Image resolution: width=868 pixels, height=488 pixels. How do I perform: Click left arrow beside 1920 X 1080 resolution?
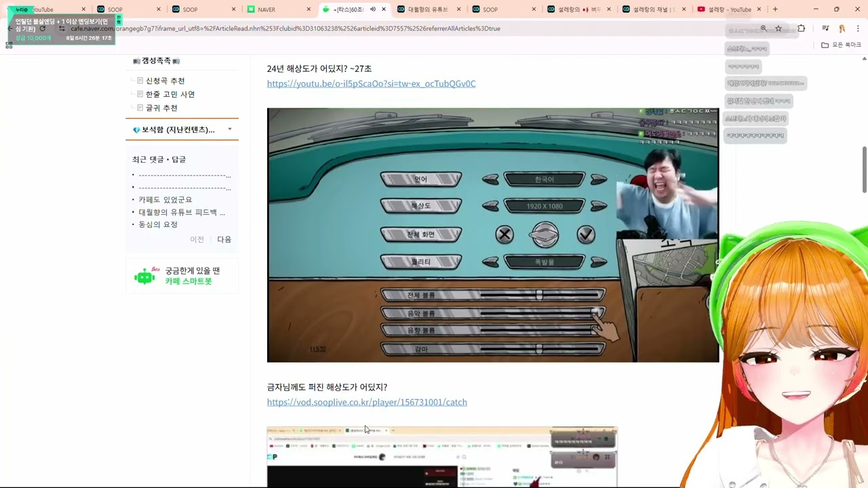[x=490, y=207]
